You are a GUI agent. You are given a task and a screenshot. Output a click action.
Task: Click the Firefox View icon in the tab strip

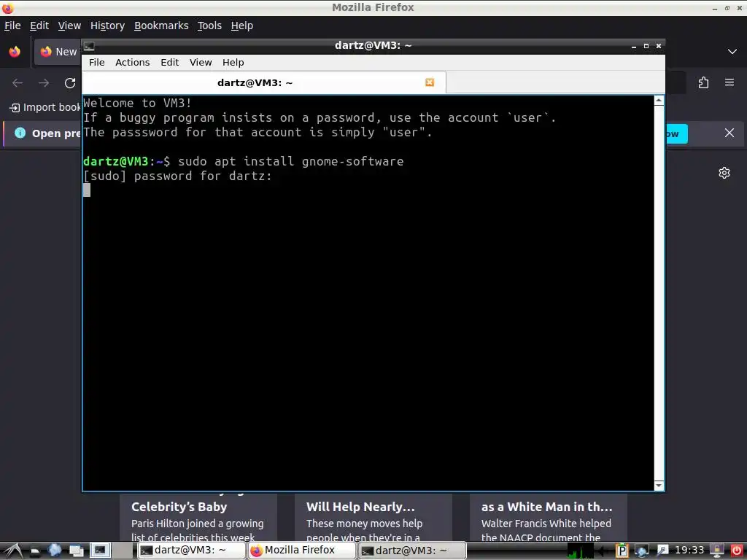(x=15, y=52)
